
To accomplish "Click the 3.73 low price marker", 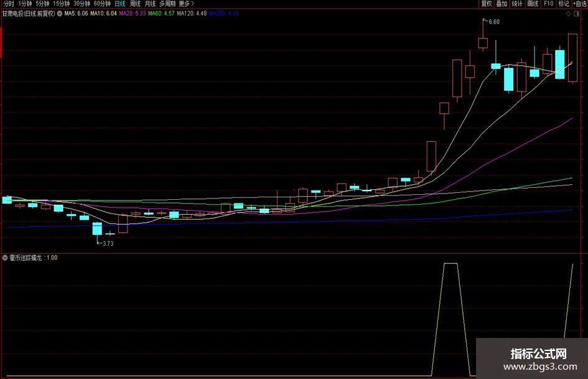I will pos(108,243).
